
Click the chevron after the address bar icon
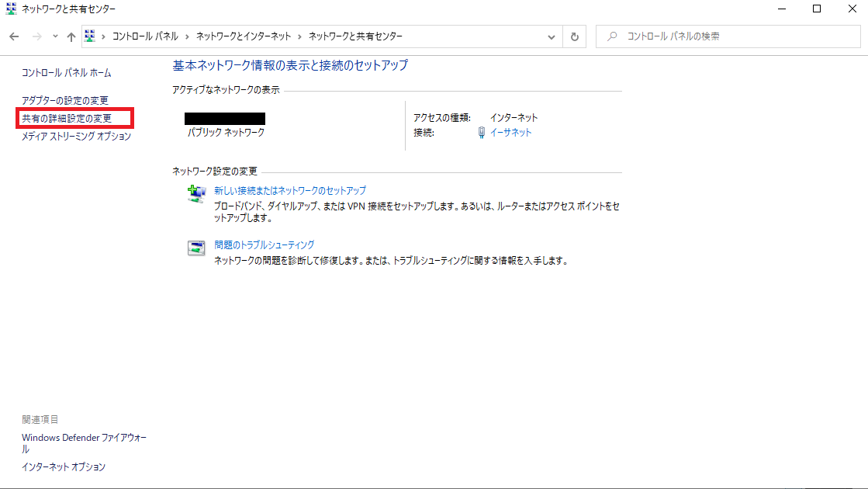coord(103,36)
